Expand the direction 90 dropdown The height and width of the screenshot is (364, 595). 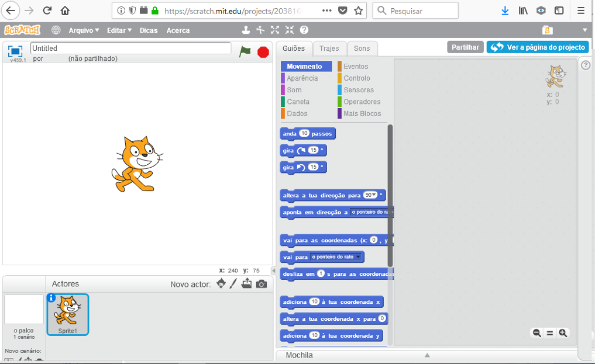click(x=373, y=195)
